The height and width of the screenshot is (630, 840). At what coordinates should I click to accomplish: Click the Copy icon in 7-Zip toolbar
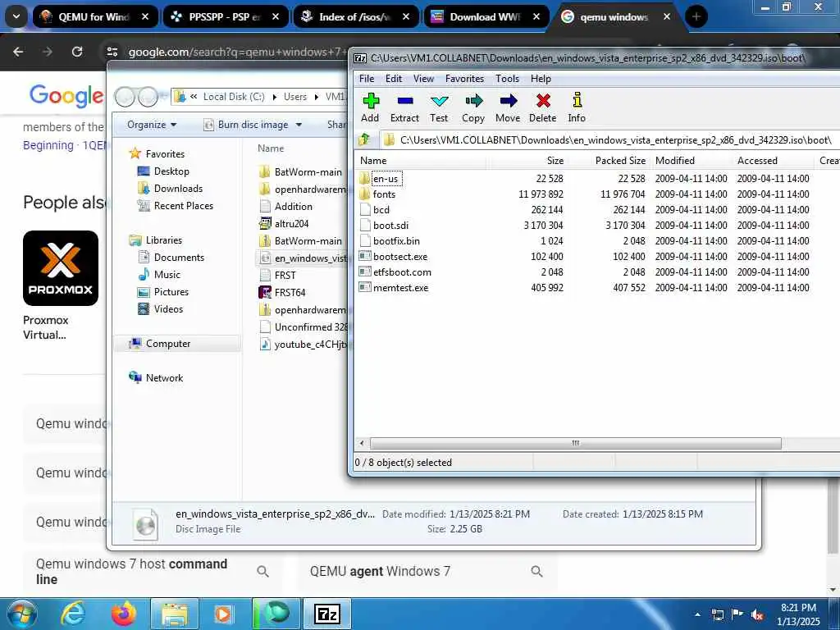click(x=473, y=107)
